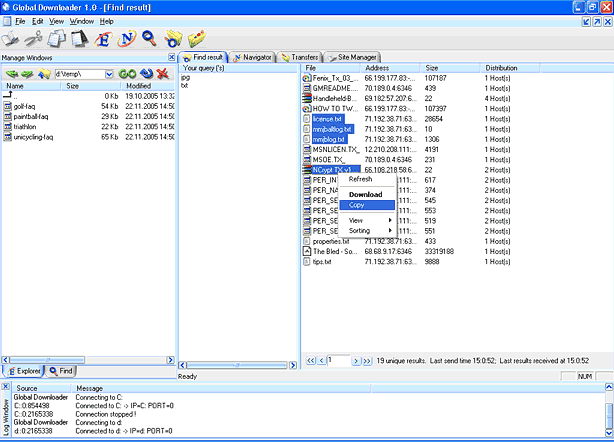
Task: Click the Name column header in explorer
Action: (x=31, y=86)
